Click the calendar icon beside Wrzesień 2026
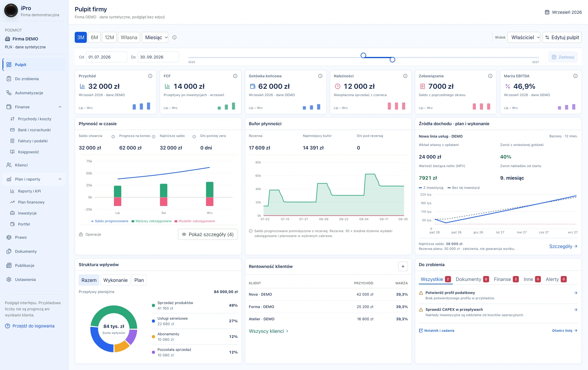The height and width of the screenshot is (370, 588). pos(547,12)
